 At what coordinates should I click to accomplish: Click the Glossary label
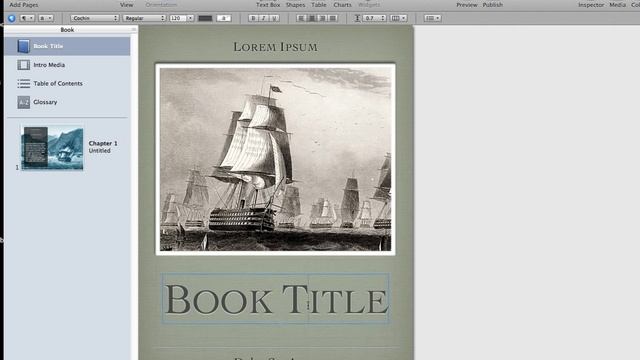45,102
